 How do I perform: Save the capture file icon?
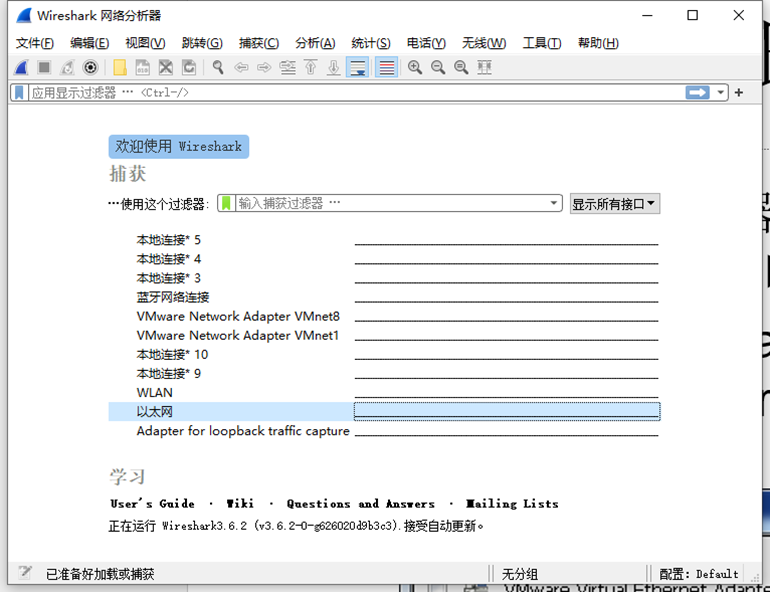click(142, 67)
